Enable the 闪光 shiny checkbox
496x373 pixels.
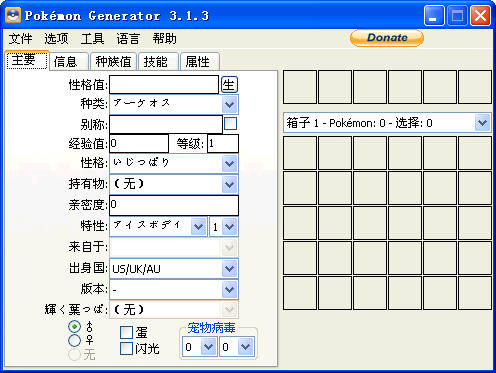click(x=126, y=348)
